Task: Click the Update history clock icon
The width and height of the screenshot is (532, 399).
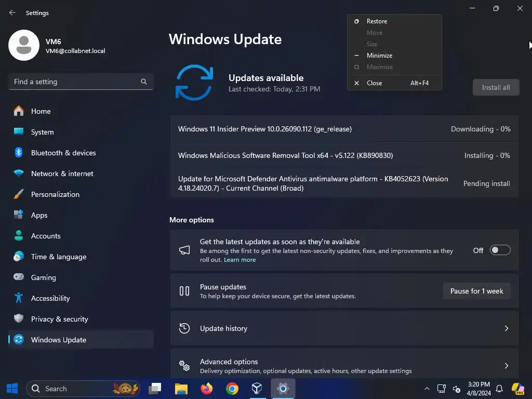Action: tap(184, 328)
